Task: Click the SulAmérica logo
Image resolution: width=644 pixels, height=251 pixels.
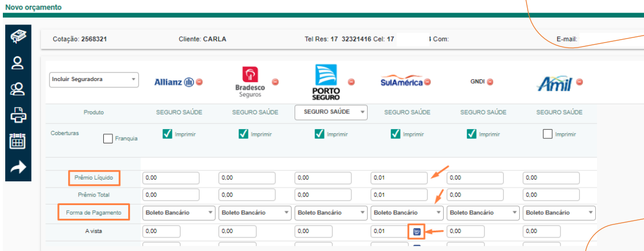Action: (402, 81)
